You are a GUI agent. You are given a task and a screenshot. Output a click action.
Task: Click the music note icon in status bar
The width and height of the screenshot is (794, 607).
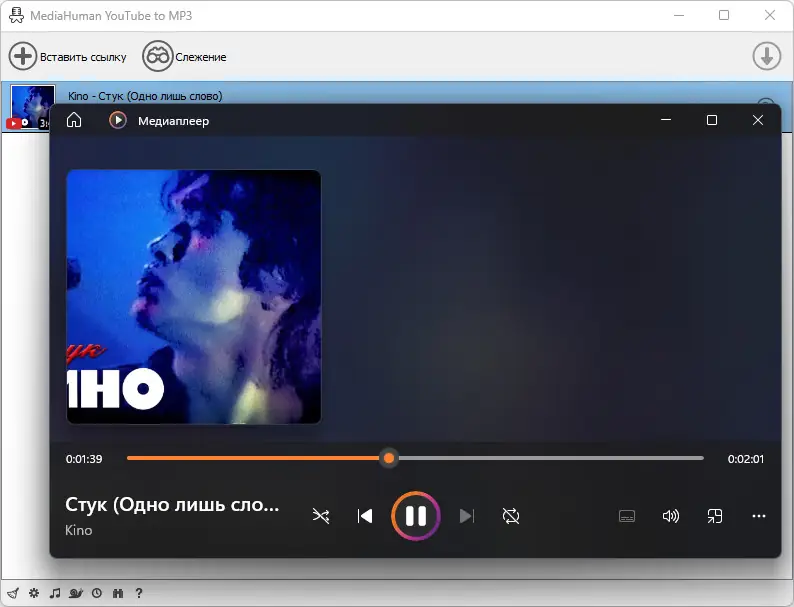click(55, 593)
